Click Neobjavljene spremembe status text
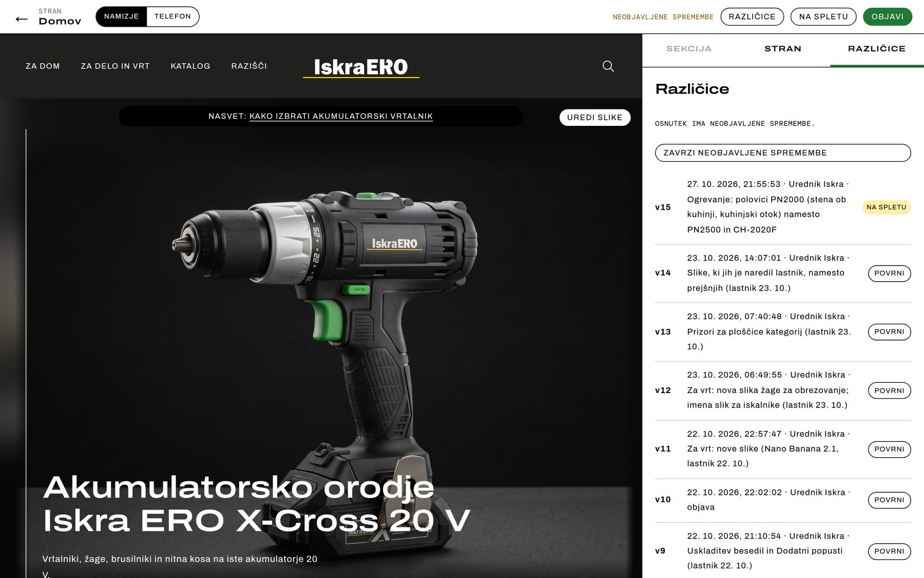This screenshot has height=578, width=924. (x=663, y=17)
